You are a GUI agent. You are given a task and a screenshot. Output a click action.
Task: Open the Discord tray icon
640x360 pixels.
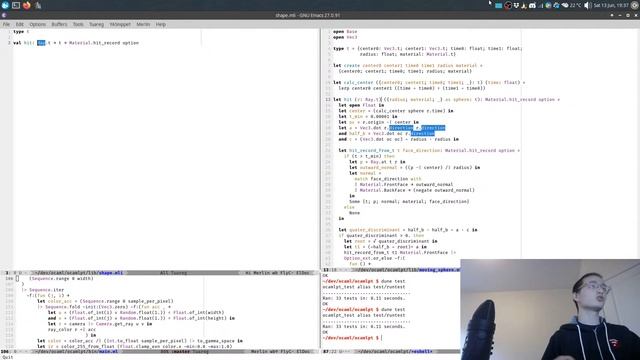point(532,6)
